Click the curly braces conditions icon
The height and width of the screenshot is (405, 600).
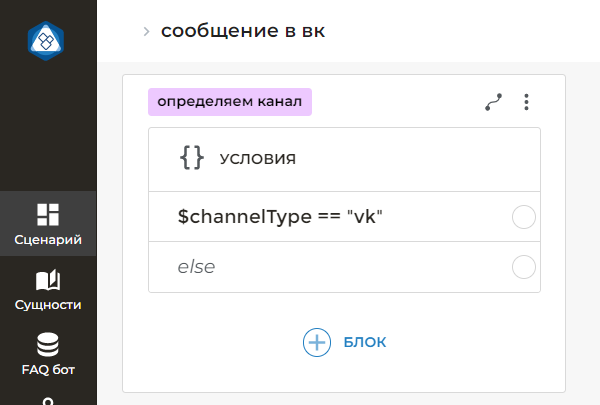(x=191, y=158)
